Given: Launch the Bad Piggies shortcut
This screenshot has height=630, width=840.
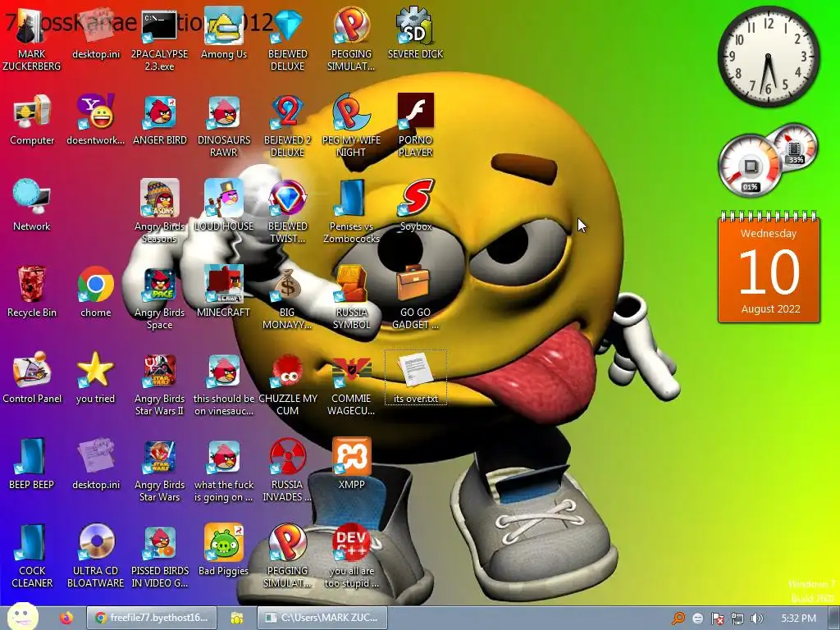Looking at the screenshot, I should coord(223,550).
